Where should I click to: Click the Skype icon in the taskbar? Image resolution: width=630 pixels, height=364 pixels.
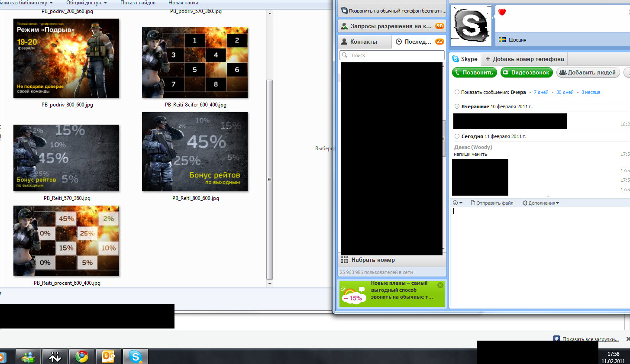[136, 357]
